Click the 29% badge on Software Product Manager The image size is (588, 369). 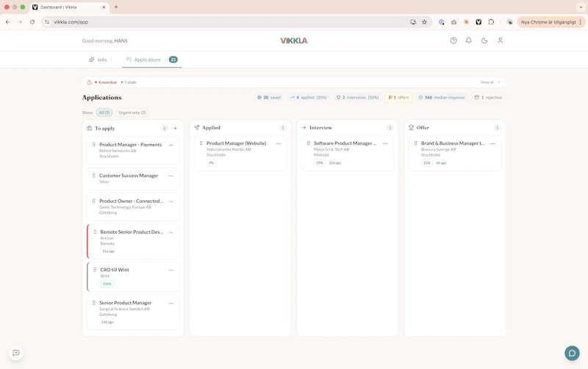(x=320, y=162)
